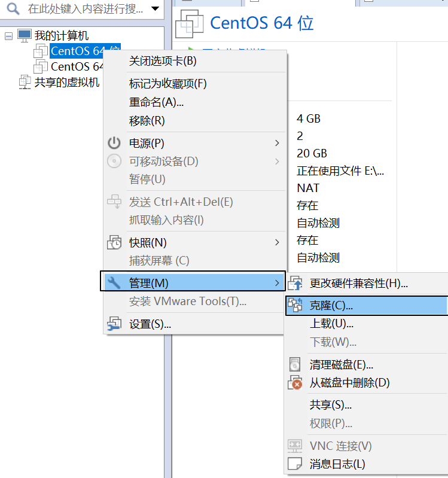448x478 pixels.
Task: Expand the 快照(N) submenu arrow
Action: [277, 243]
